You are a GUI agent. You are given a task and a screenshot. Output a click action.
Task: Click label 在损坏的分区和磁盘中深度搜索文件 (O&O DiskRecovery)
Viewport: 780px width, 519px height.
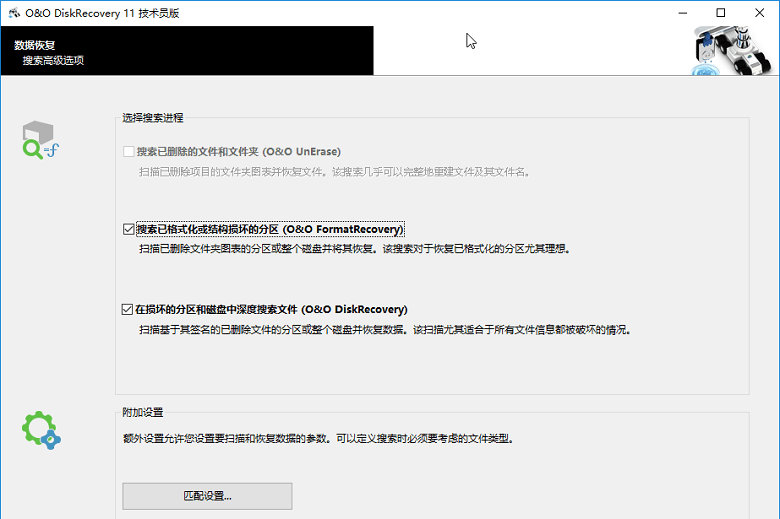pos(272,310)
